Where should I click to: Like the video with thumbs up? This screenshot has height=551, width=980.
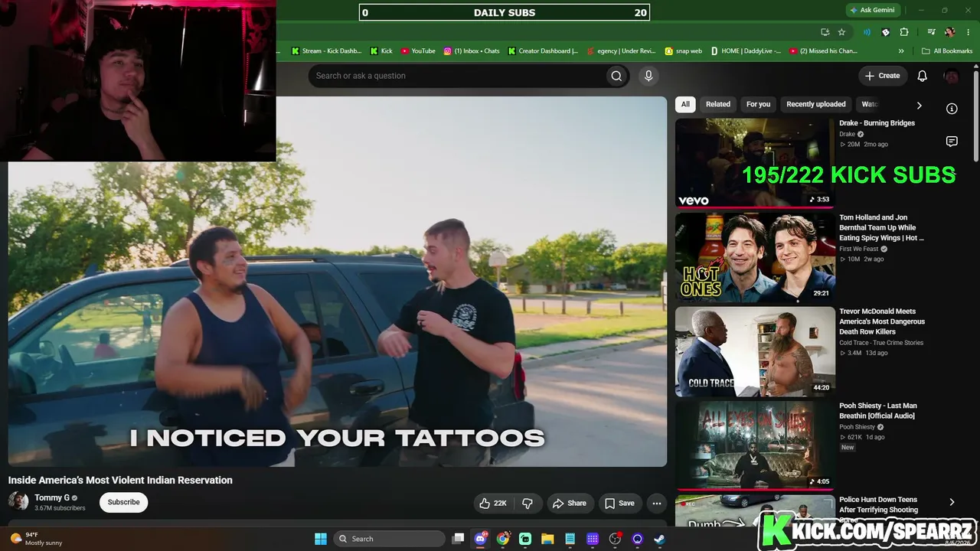pyautogui.click(x=493, y=503)
